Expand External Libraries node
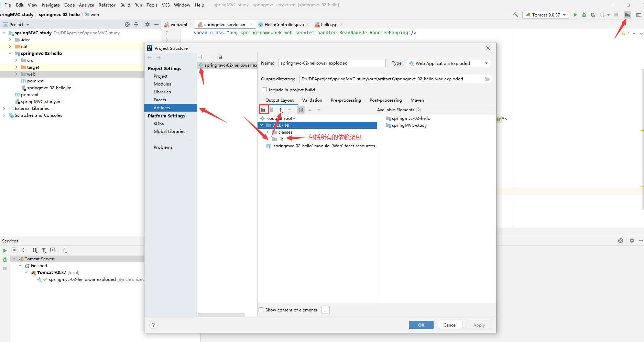 4,109
